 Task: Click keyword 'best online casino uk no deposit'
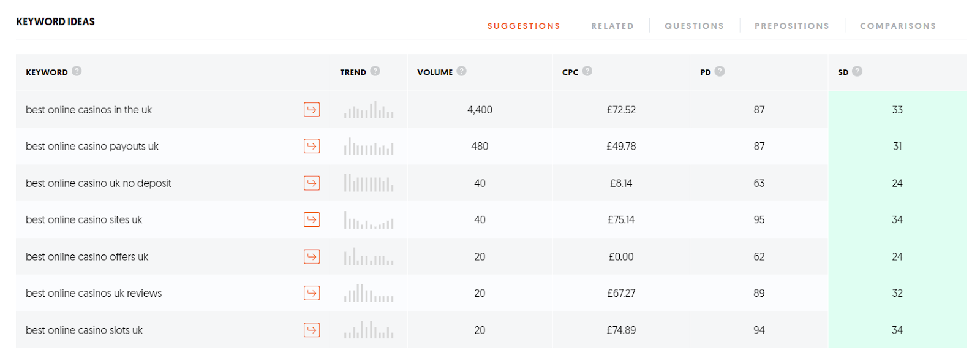tap(99, 183)
